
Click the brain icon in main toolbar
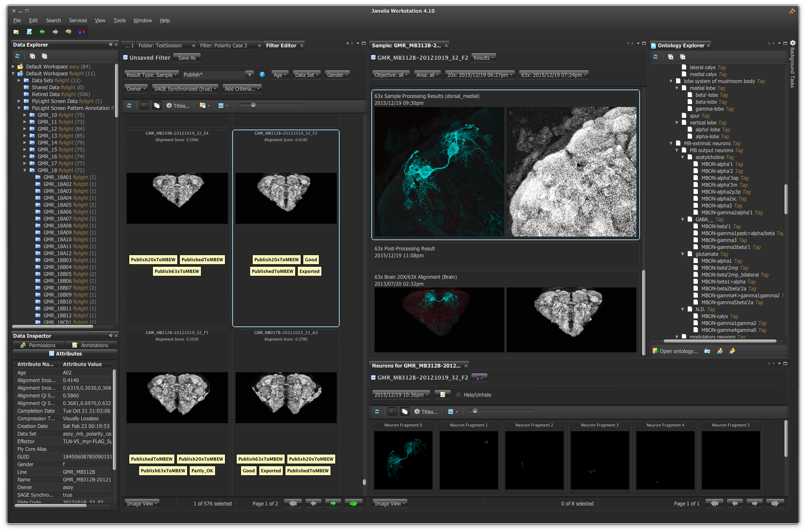(68, 32)
